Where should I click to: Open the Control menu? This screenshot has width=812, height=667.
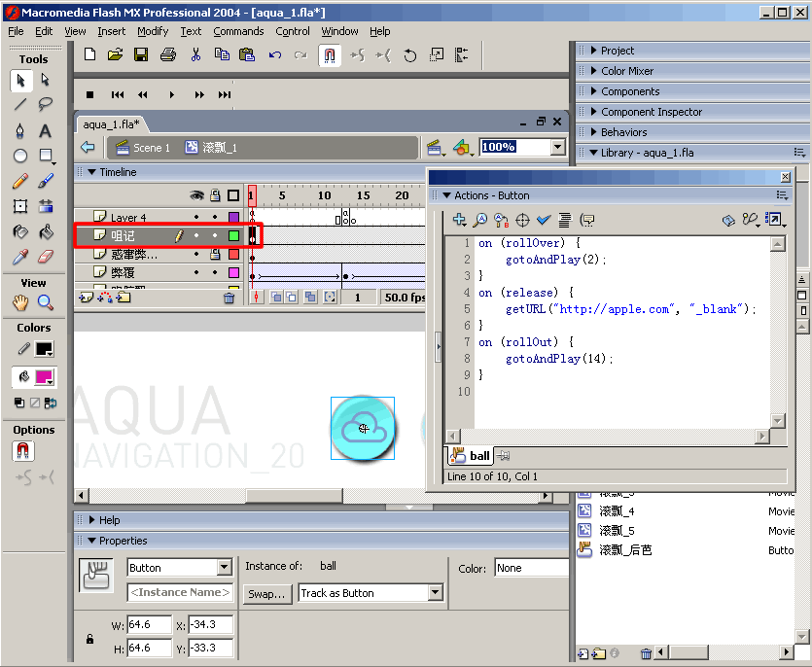[x=293, y=31]
